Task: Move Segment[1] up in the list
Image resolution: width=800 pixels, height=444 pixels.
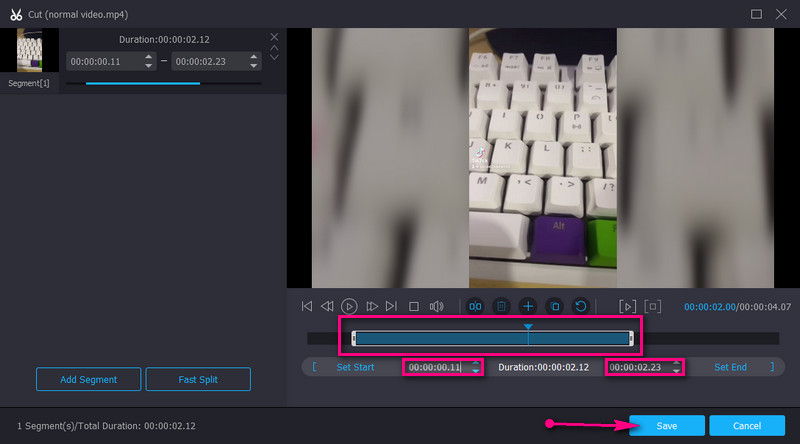Action: coord(274,47)
